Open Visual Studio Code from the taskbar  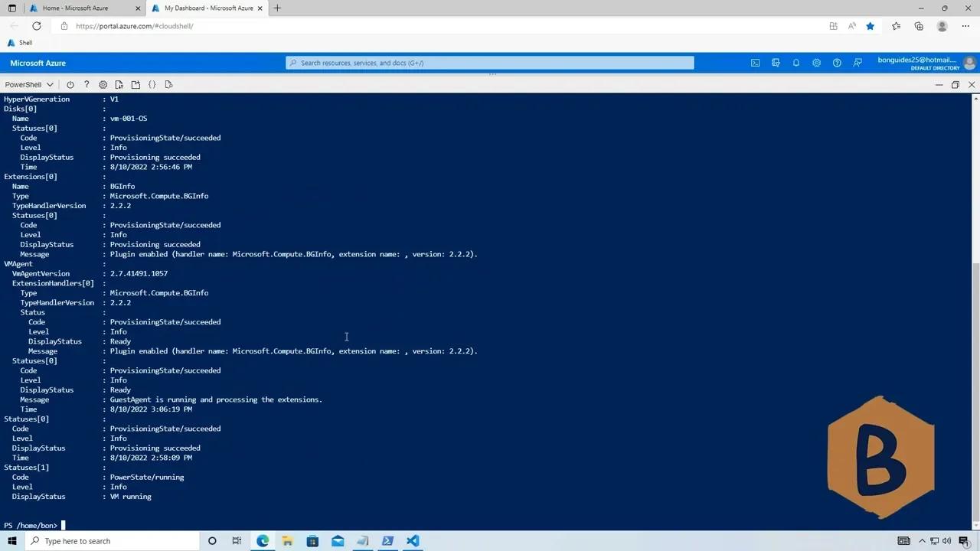coord(413,541)
